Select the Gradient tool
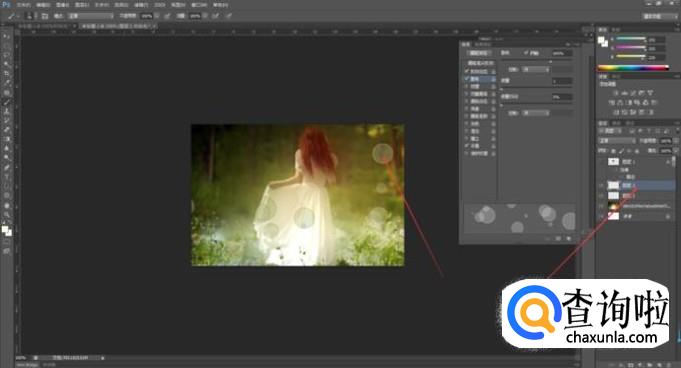This screenshot has width=681, height=368. coord(7,139)
